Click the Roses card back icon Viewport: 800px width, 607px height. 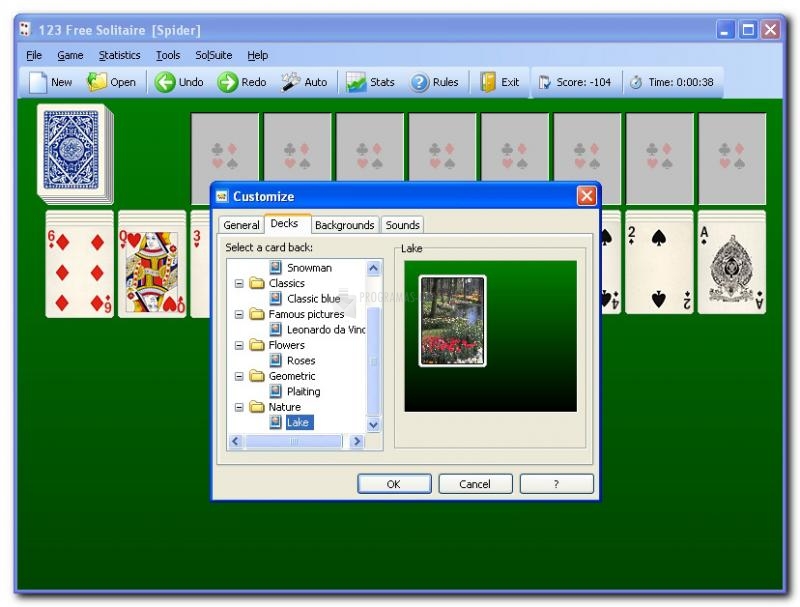pos(276,360)
